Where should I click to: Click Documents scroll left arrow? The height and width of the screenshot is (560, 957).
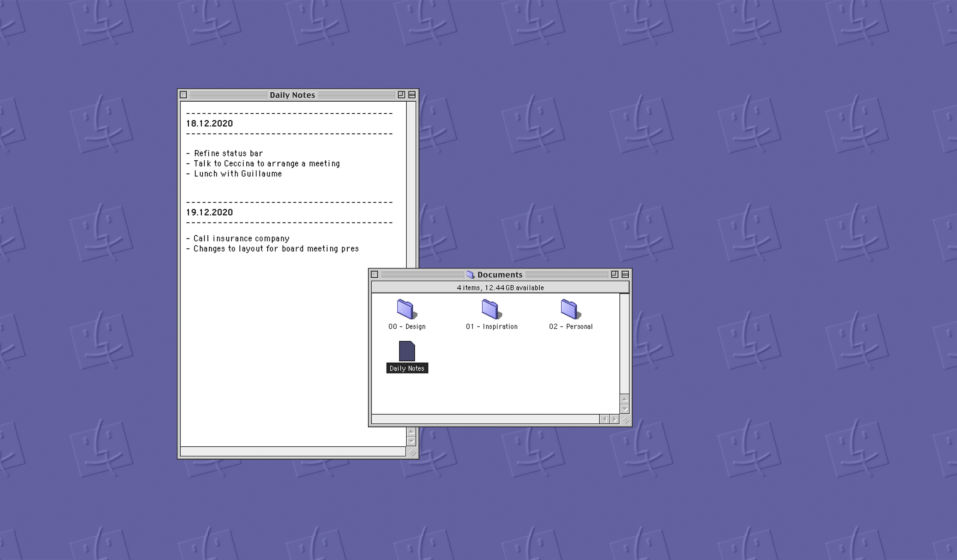pos(604,419)
